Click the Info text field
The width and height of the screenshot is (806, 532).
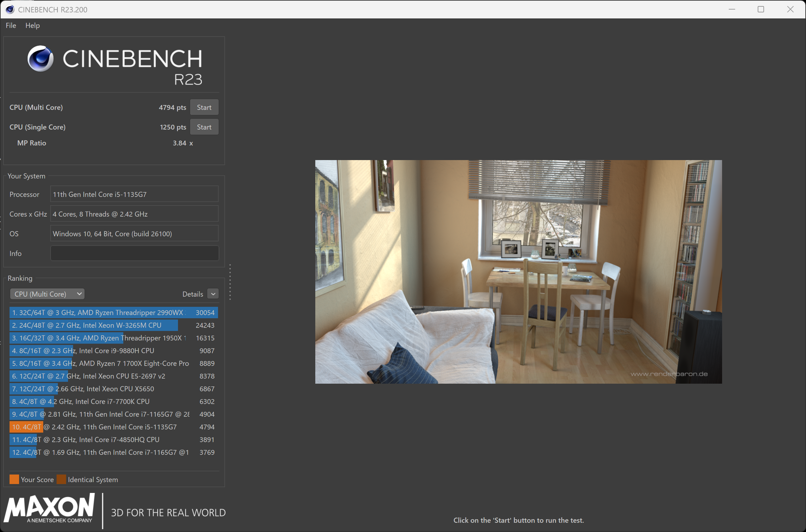click(x=134, y=253)
